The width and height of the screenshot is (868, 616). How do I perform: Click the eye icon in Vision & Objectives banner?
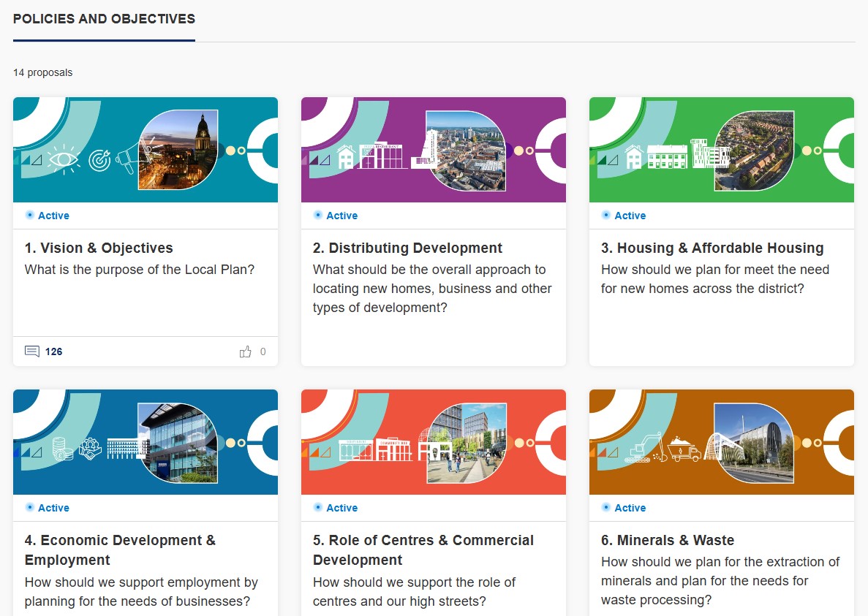(63, 159)
